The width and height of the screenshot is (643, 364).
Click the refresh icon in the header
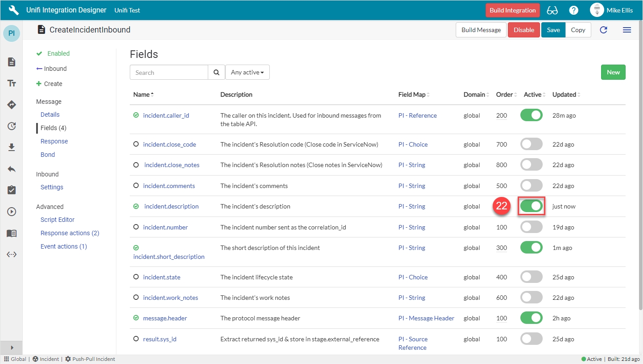[x=603, y=30]
